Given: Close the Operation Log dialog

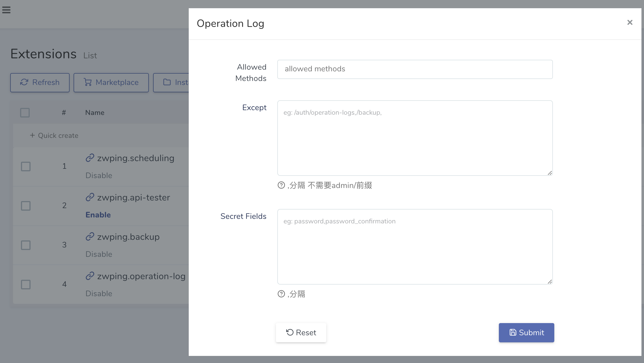Looking at the screenshot, I should 630,22.
